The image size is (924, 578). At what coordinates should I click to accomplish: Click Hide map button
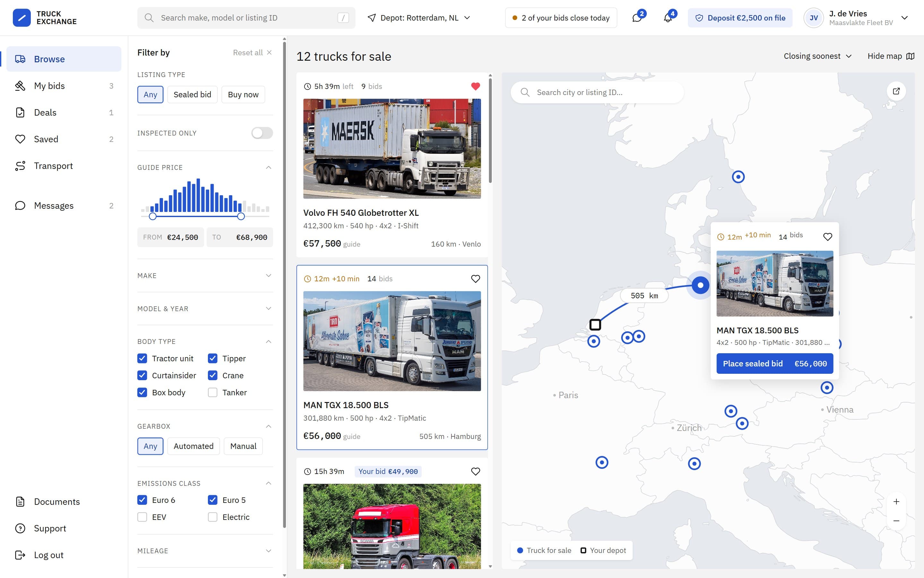click(891, 56)
